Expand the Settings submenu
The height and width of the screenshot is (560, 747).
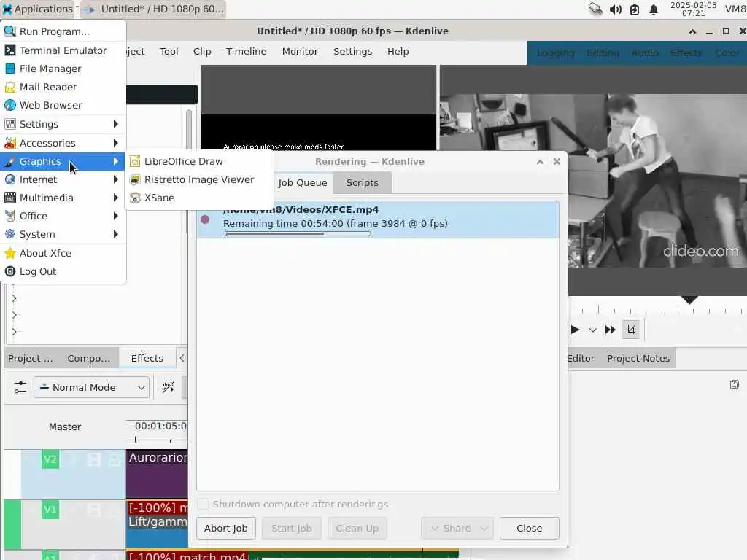(x=63, y=124)
